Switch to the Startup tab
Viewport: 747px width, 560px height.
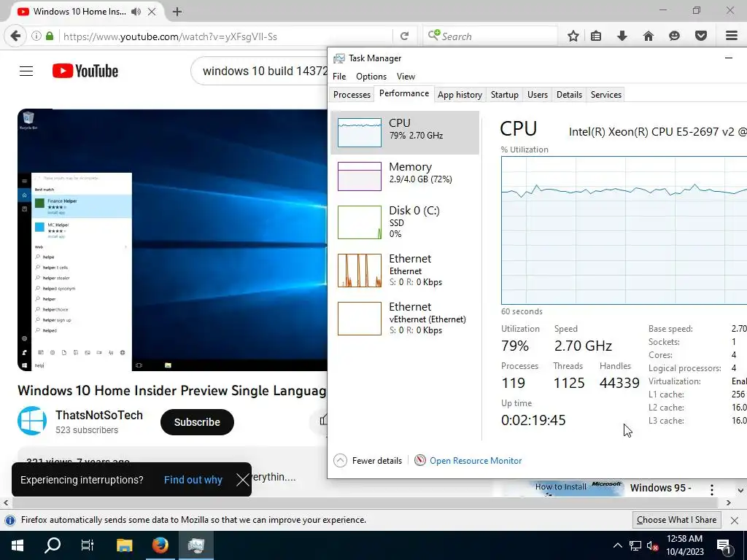[505, 95]
